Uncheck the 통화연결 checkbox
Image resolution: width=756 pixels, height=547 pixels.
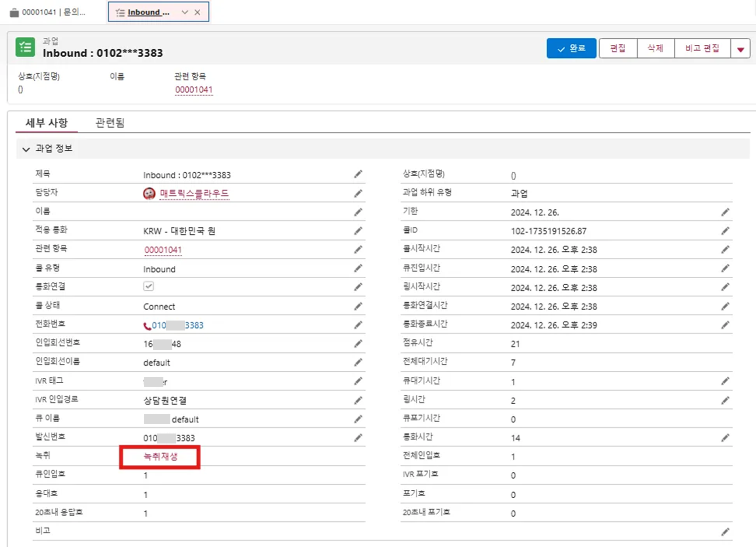(148, 286)
